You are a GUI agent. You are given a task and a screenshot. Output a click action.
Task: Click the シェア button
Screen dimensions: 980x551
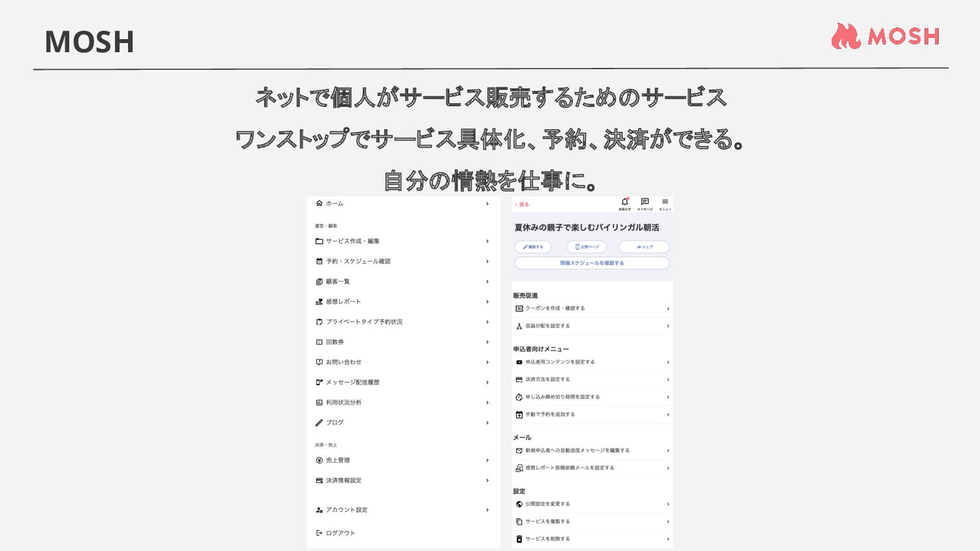[x=644, y=247]
